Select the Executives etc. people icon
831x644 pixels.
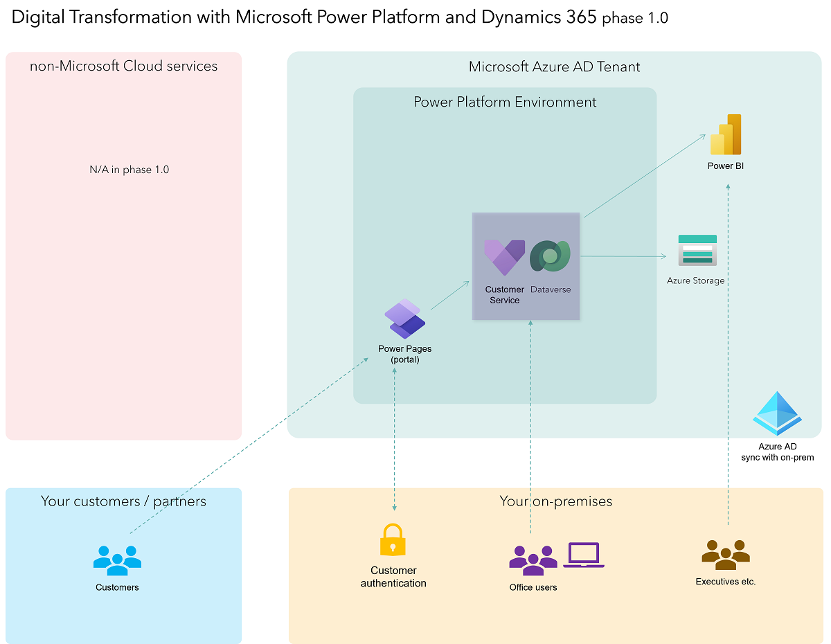tap(726, 554)
